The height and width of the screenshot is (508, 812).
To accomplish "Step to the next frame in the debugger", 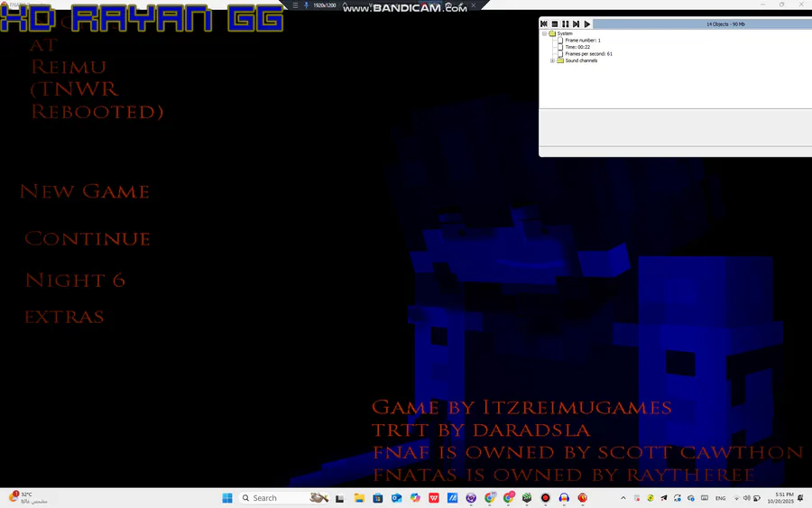I will pyautogui.click(x=576, y=23).
